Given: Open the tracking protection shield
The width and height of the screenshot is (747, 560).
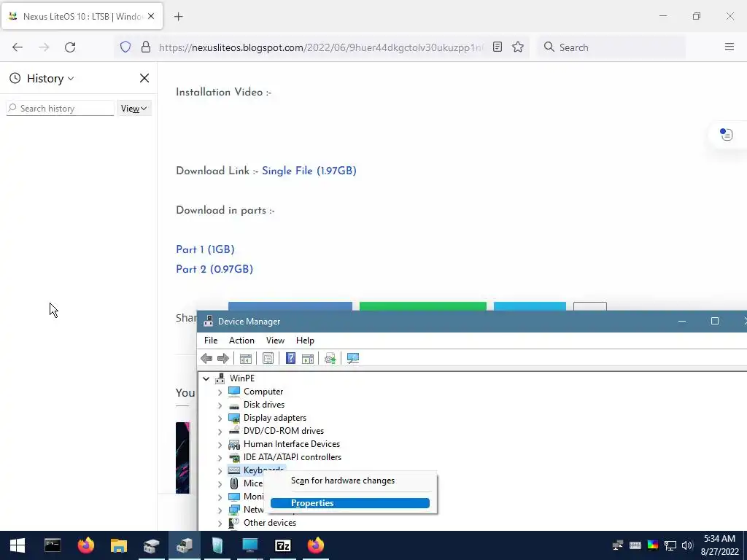Looking at the screenshot, I should [x=125, y=47].
